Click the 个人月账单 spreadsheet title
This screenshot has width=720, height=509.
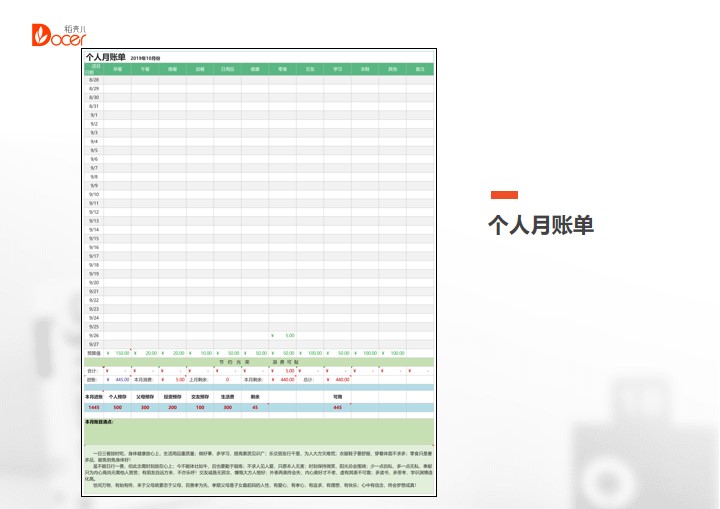[106, 59]
